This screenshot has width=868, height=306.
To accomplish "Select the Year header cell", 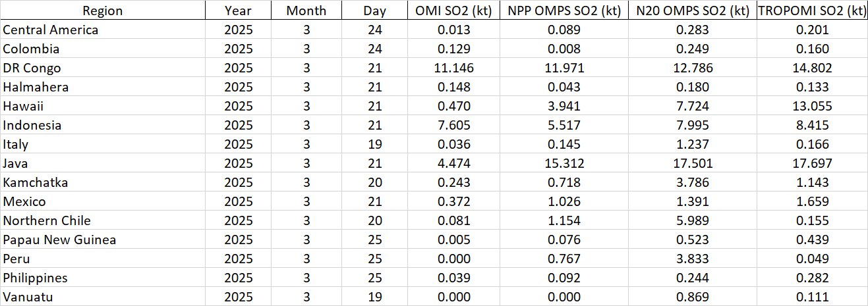I will click(237, 11).
